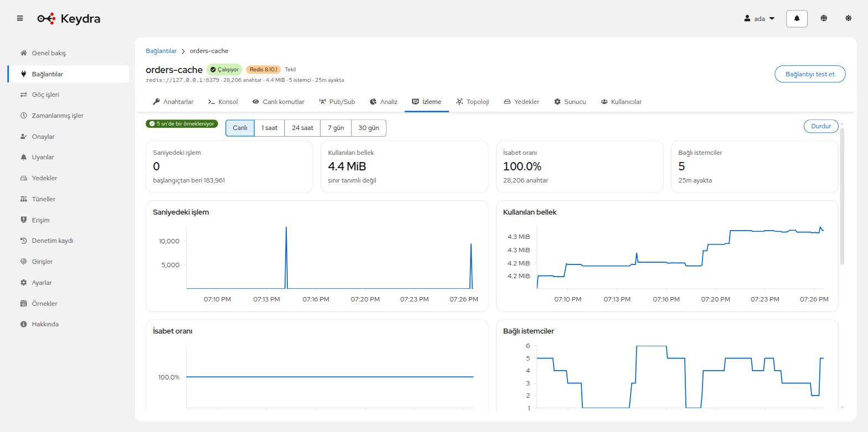Switch to the Pub/Sub tab
Image resolution: width=868 pixels, height=432 pixels.
[x=337, y=102]
